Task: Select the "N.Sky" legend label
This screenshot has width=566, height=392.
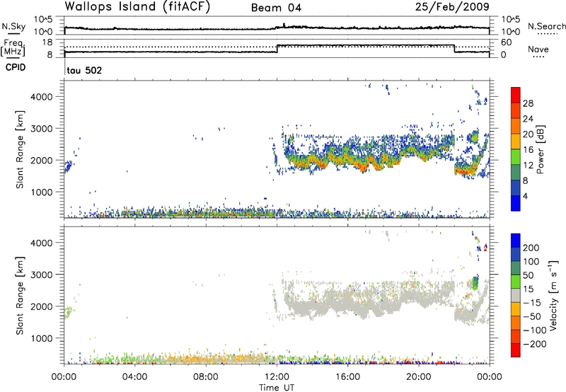Action: 13,26
